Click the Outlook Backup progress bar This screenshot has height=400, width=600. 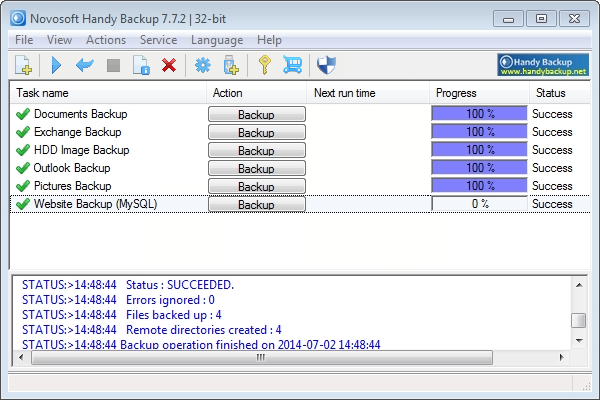pos(479,168)
